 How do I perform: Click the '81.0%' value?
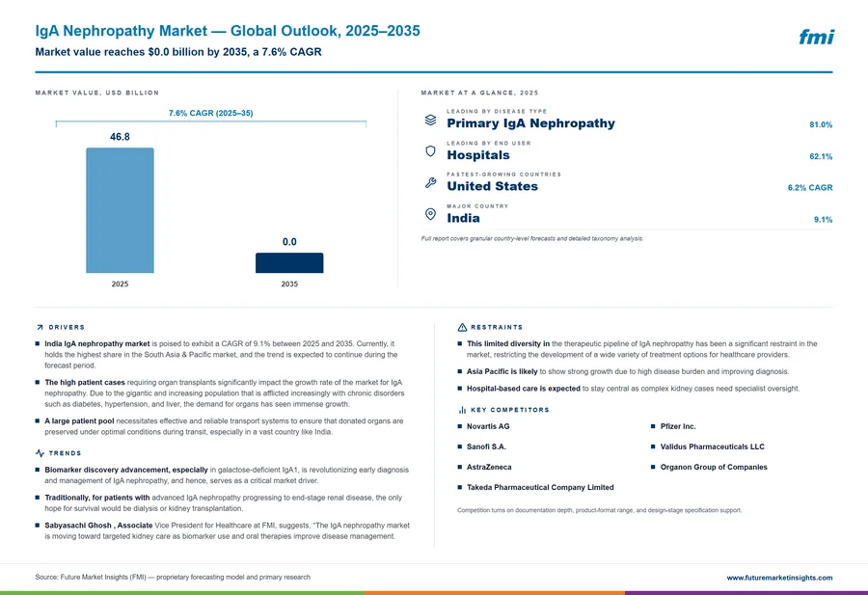[821, 124]
